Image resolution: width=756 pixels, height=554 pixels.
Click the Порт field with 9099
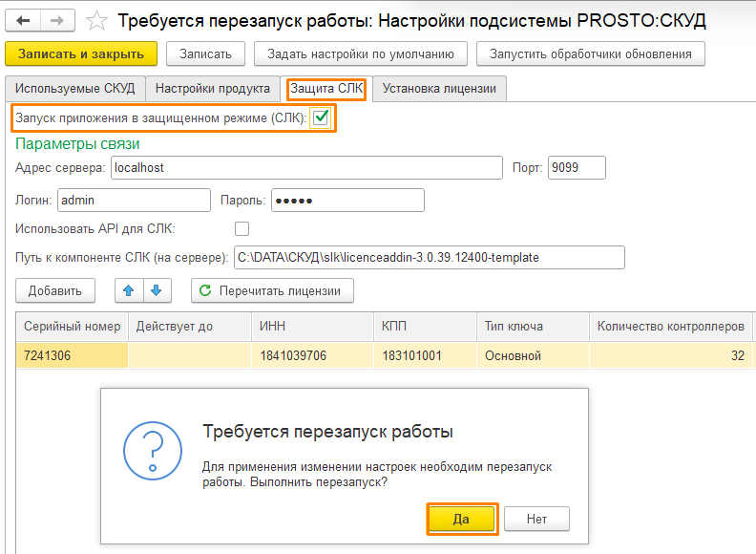tap(577, 168)
